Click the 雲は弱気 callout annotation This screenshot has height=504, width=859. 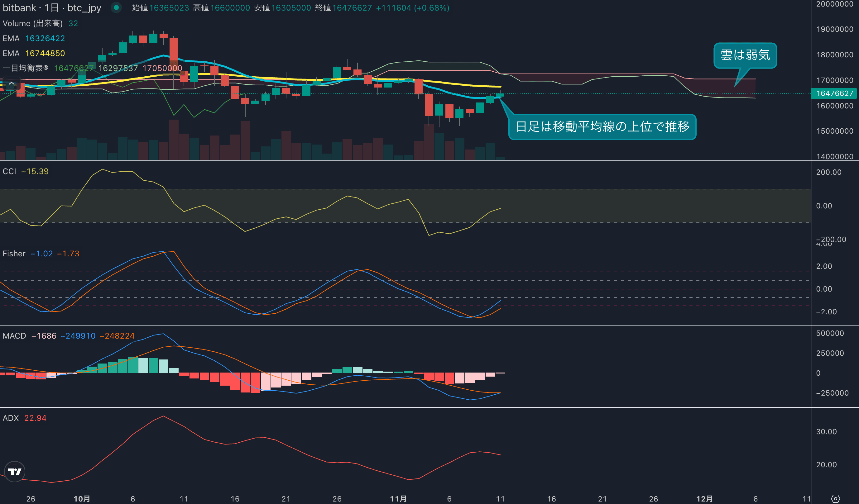[745, 55]
